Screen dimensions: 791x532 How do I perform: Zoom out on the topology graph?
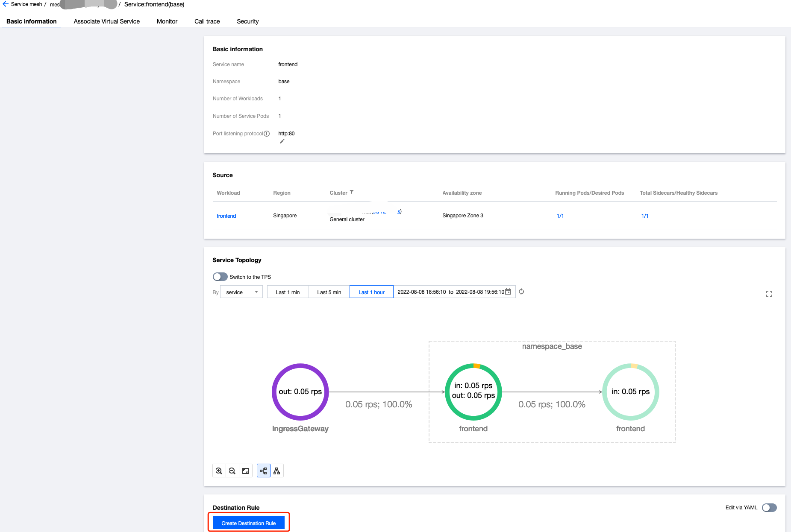tap(232, 471)
